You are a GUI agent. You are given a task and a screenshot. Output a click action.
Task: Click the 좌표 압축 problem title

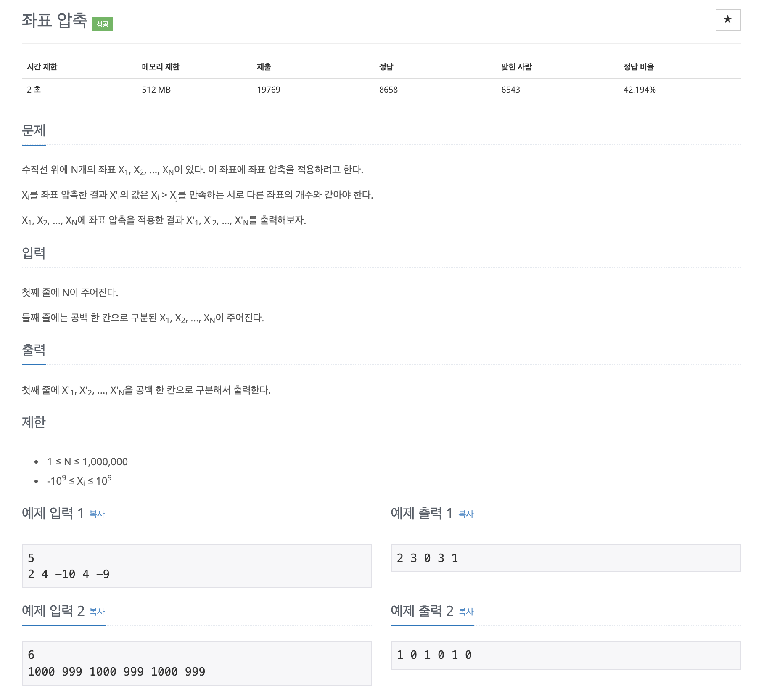click(x=55, y=20)
